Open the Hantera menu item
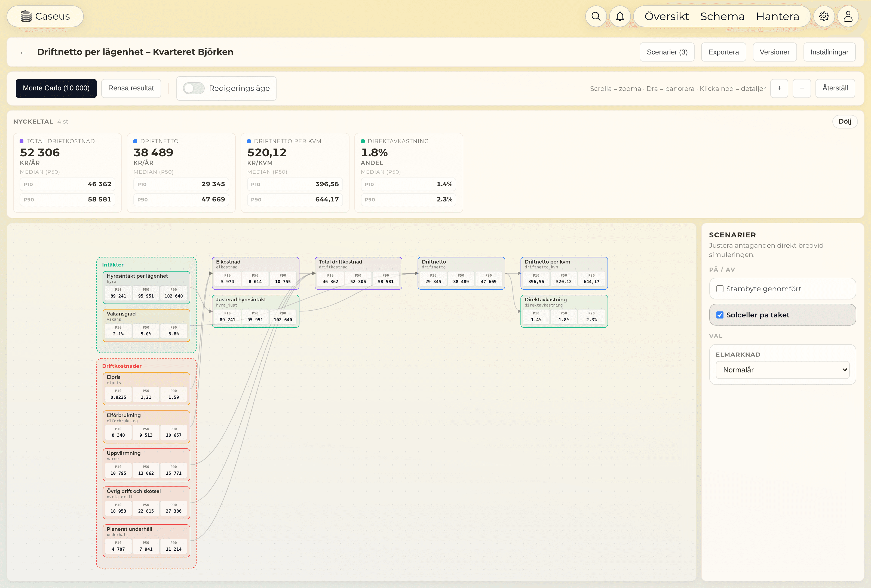 pyautogui.click(x=777, y=17)
